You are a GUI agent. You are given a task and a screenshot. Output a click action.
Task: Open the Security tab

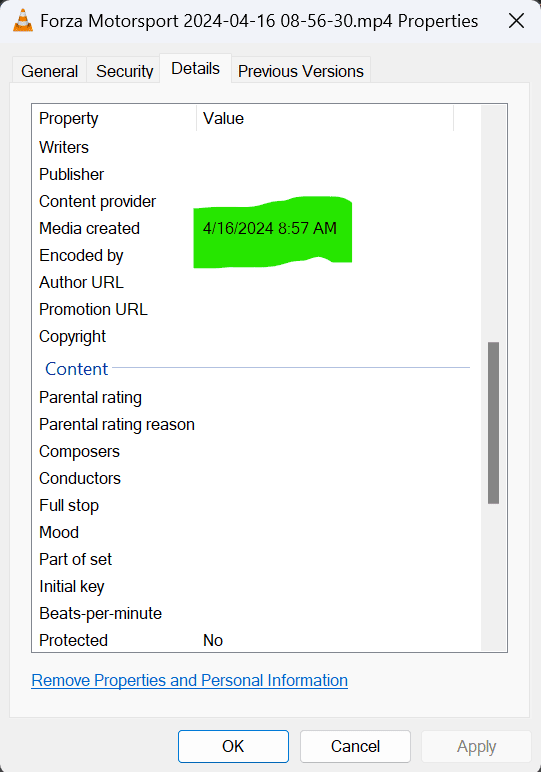click(x=125, y=71)
